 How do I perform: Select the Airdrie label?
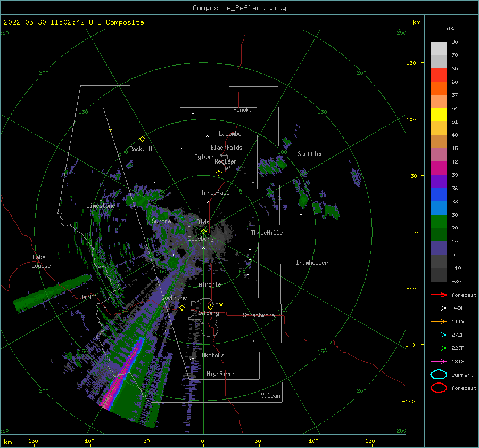(210, 284)
